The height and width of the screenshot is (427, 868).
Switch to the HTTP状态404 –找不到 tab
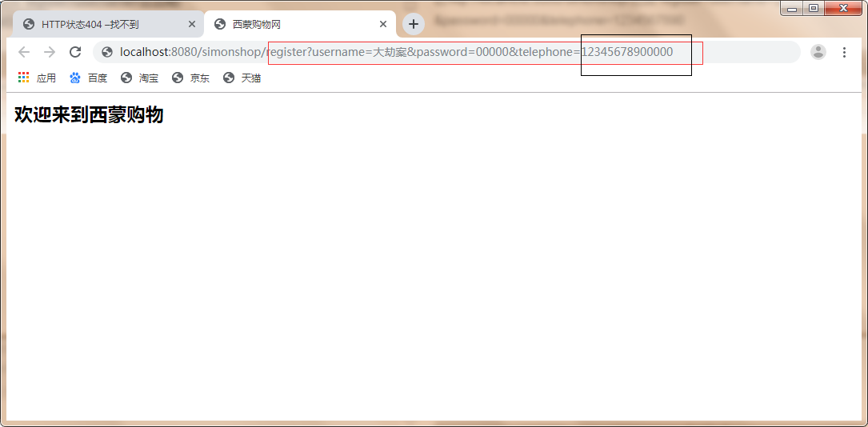click(x=109, y=24)
